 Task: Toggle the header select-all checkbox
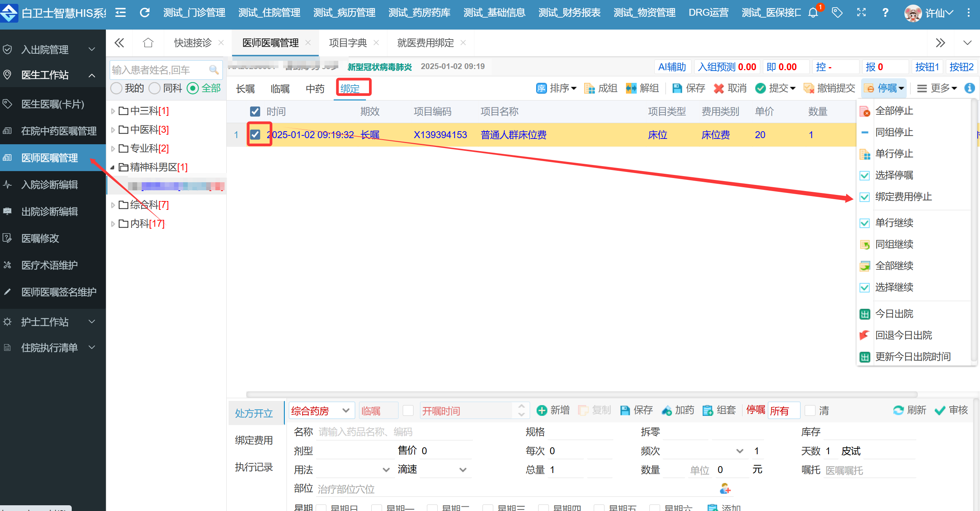(255, 112)
